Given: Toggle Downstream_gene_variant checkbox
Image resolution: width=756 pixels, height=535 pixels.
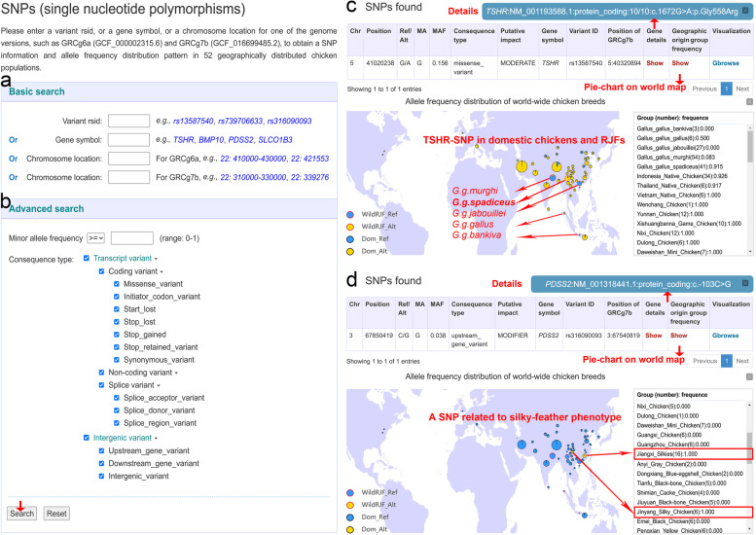Looking at the screenshot, I should pos(101,463).
